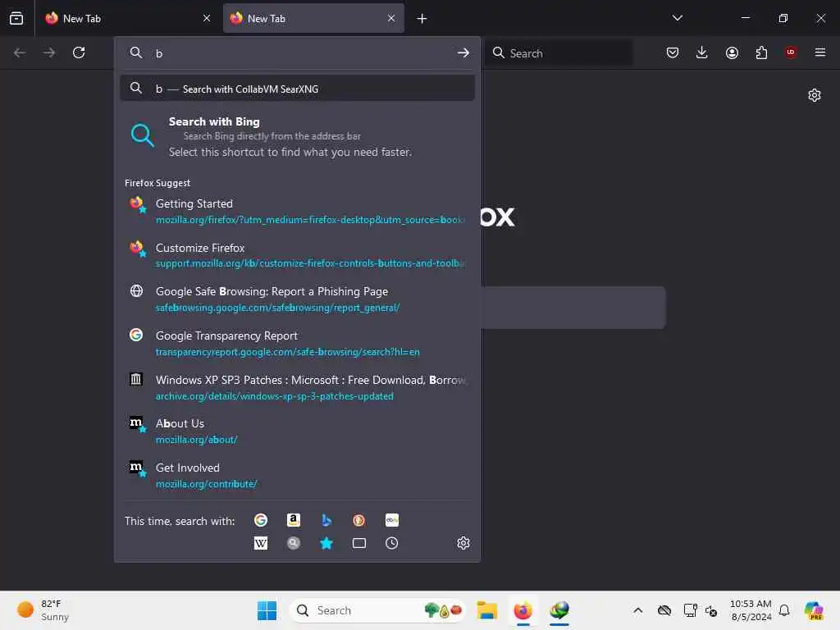The height and width of the screenshot is (630, 840).
Task: Open the Extensions panel
Action: pyautogui.click(x=761, y=52)
